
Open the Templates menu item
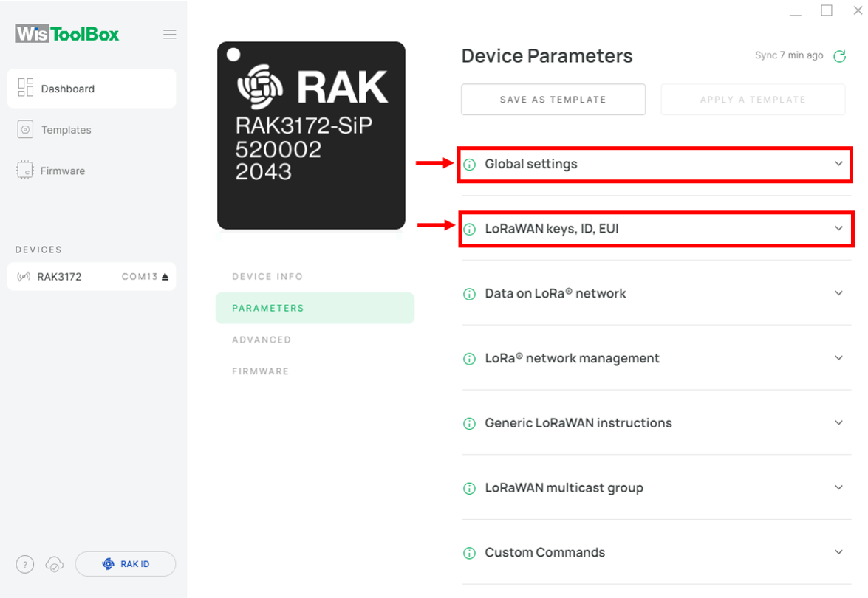(x=92, y=129)
